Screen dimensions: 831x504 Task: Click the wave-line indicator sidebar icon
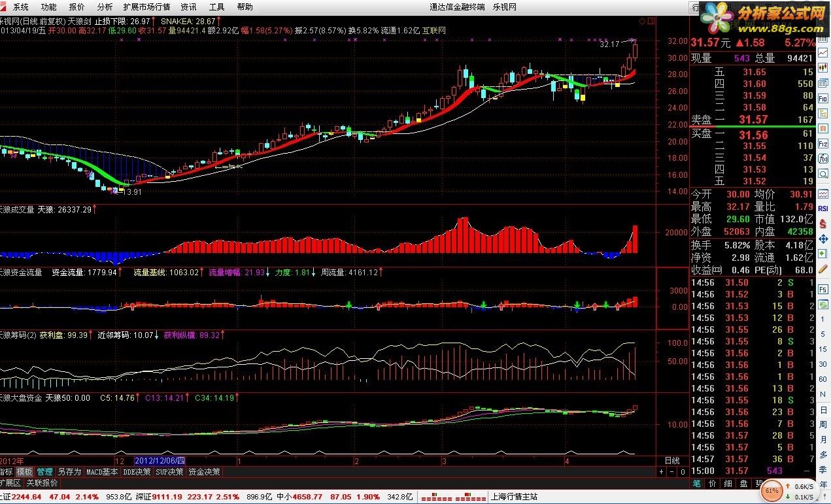pos(823,193)
